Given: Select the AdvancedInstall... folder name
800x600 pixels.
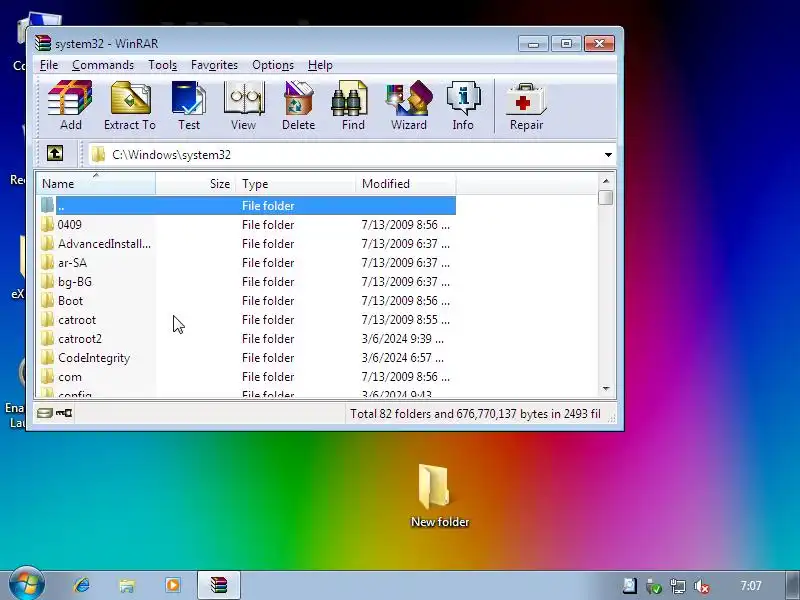Looking at the screenshot, I should 104,244.
